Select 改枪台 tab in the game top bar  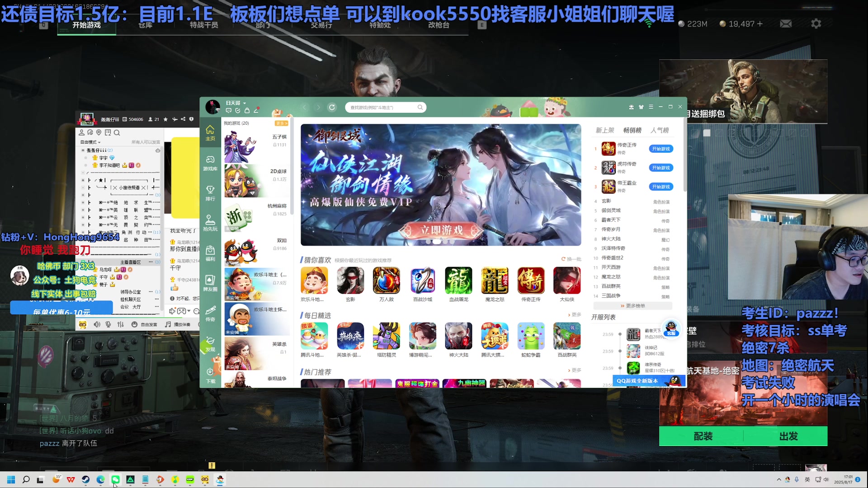pos(439,25)
